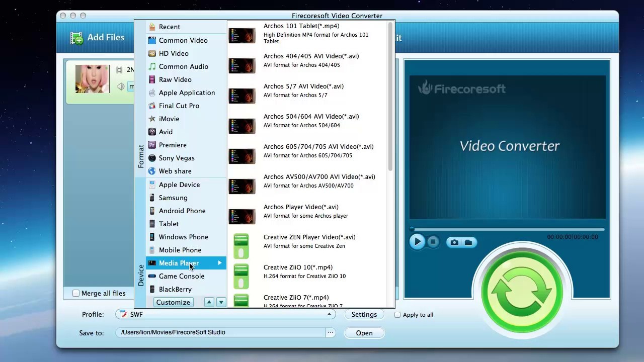Click the big green Convert button

click(x=522, y=292)
